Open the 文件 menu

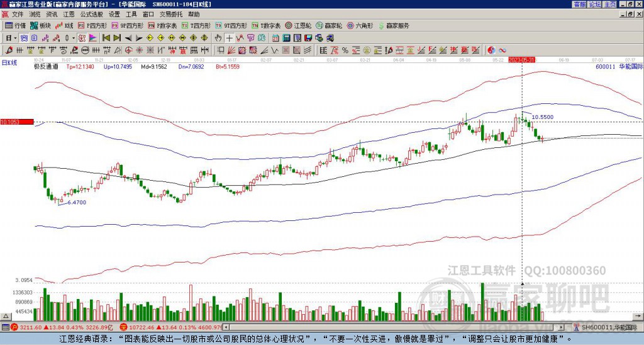pos(18,14)
